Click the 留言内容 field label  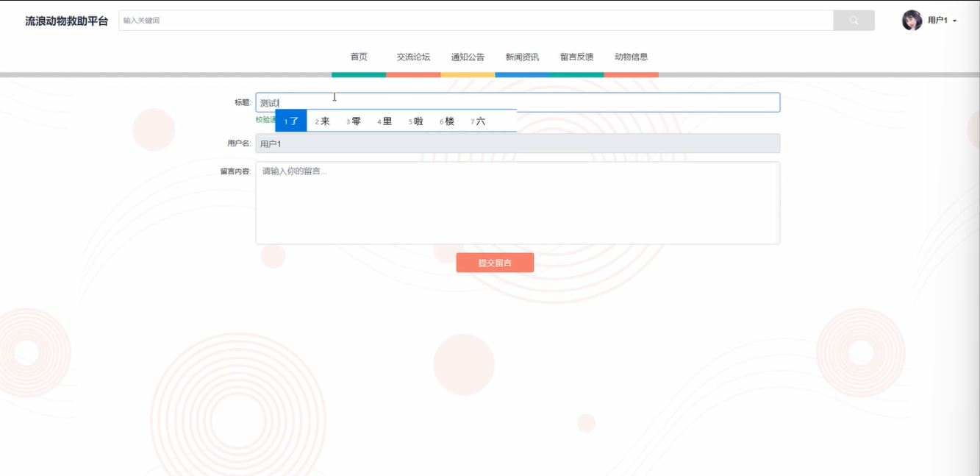[x=235, y=171]
